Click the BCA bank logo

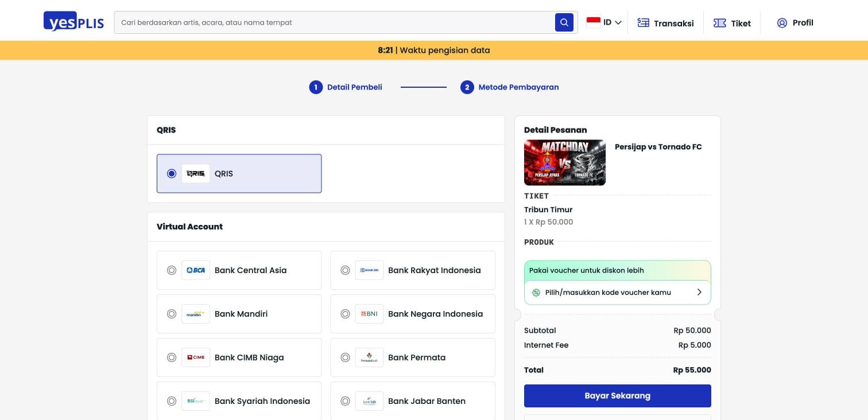(x=196, y=270)
